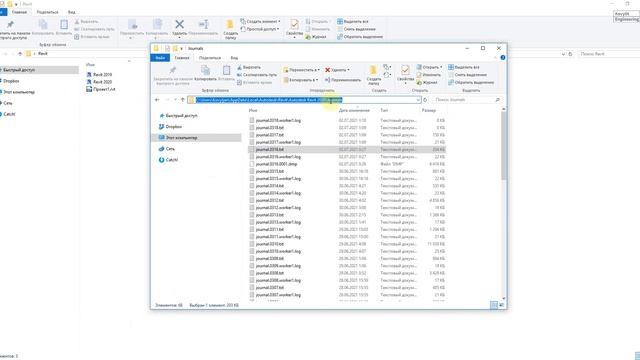Click Выделить все in Journals ribbon
Screen dimensions: 640x360
click(464, 67)
